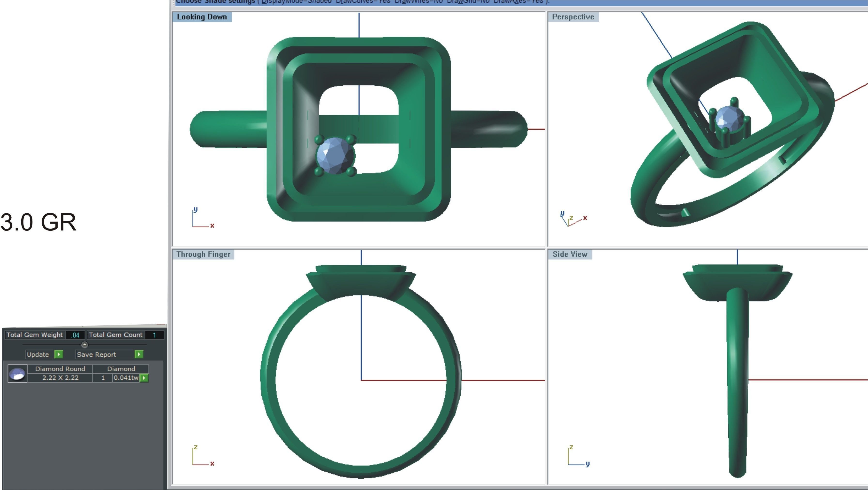This screenshot has width=868, height=490.
Task: Select the 'Diamond' material header cell
Action: [x=121, y=369]
